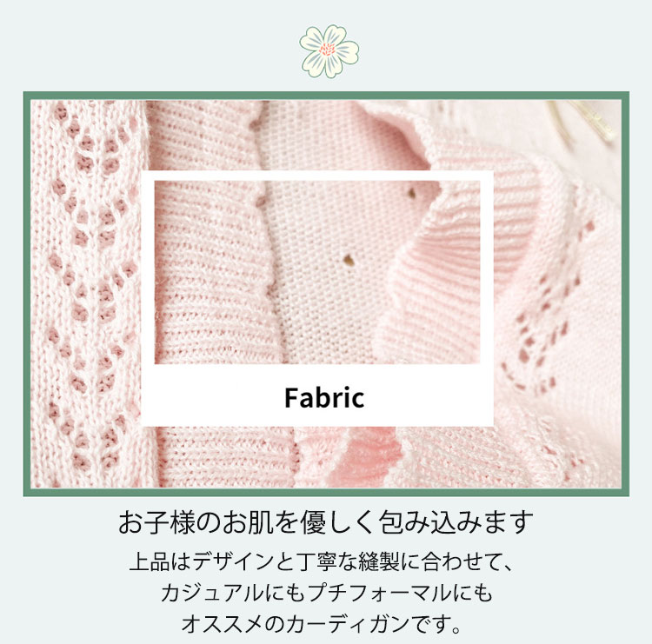This screenshot has width=652, height=644.
Task: Click the pink center of the flower
Action: 328,50
